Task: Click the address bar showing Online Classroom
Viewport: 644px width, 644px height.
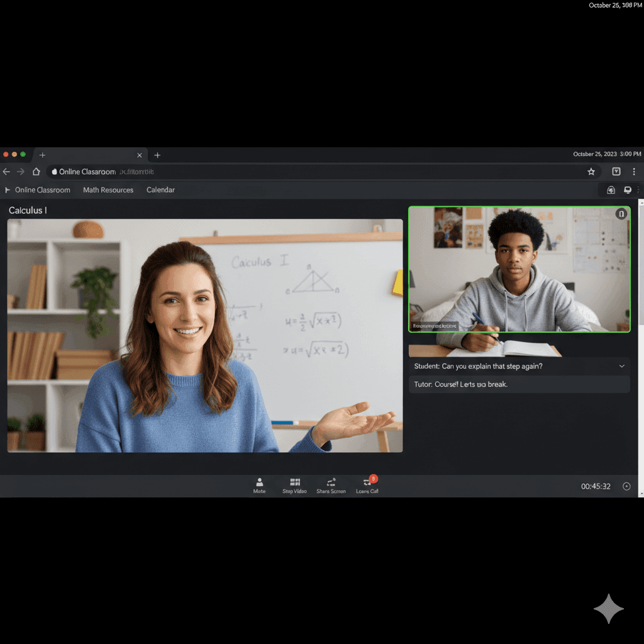Action: [314, 172]
